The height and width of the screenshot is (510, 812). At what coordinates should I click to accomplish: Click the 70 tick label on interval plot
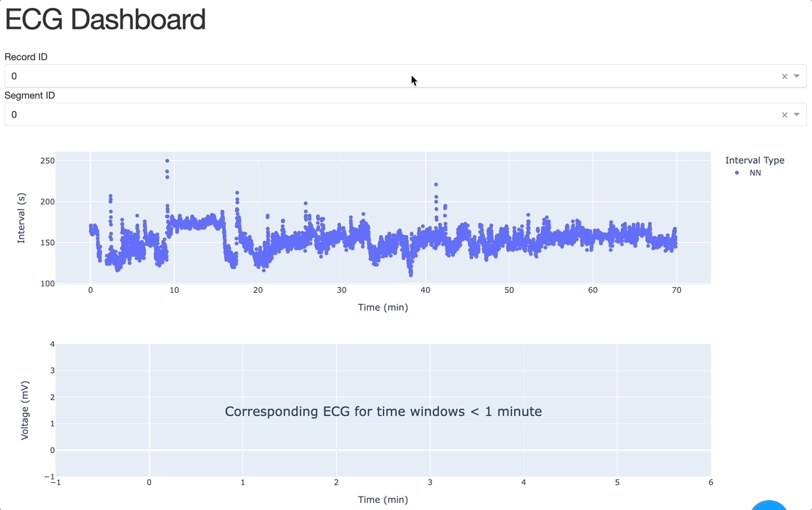click(676, 291)
